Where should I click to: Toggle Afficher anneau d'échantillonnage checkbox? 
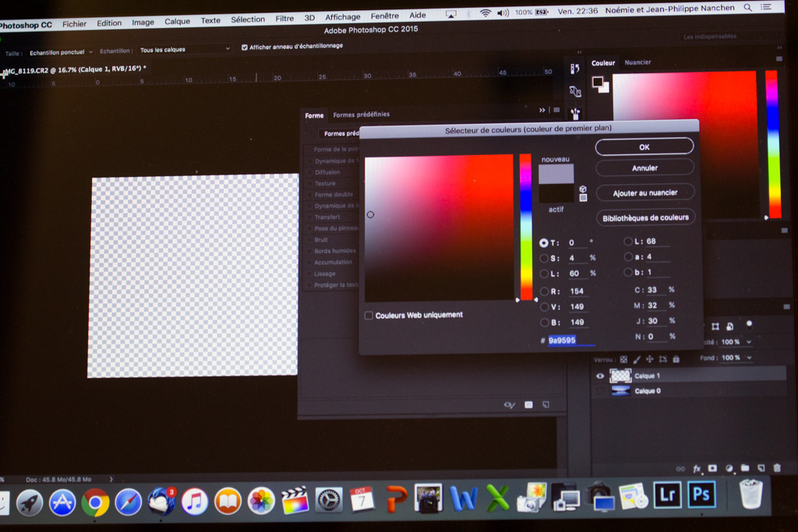[x=244, y=48]
